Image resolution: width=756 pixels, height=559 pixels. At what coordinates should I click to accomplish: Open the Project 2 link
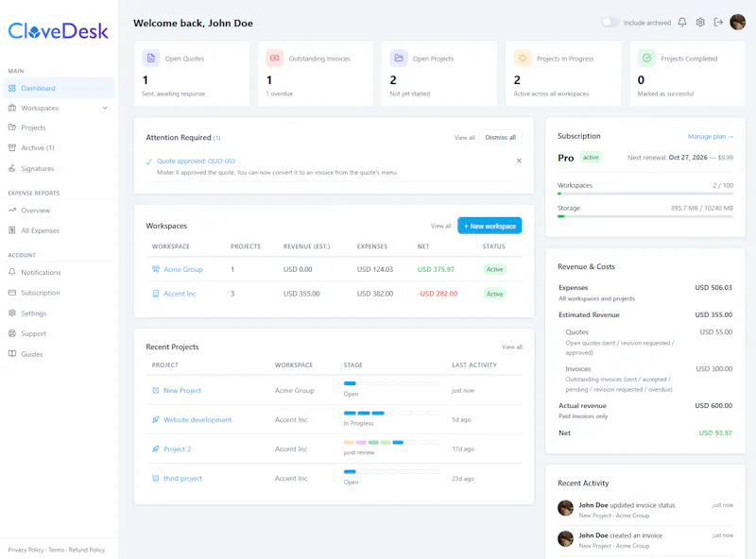[177, 449]
